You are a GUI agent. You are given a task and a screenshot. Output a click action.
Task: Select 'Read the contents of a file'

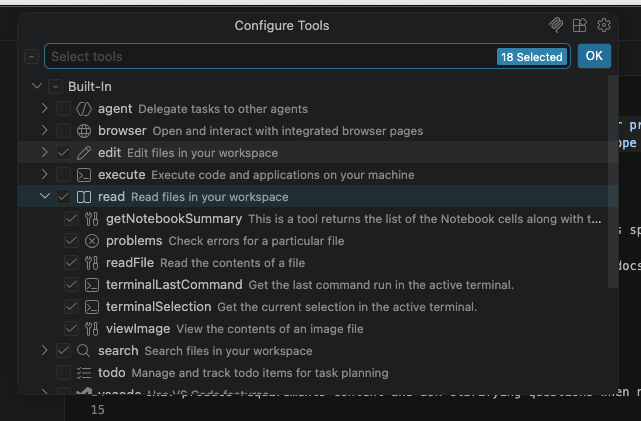232,263
